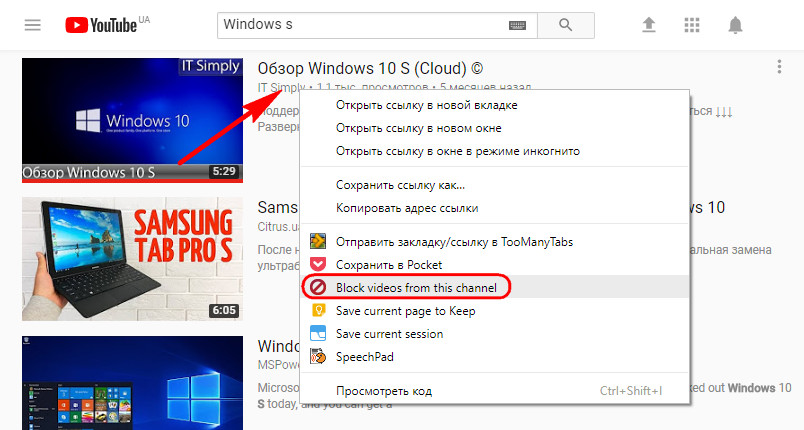The image size is (804, 430).
Task: Open the Windows desktop thumbnail of third video
Action: (x=132, y=383)
